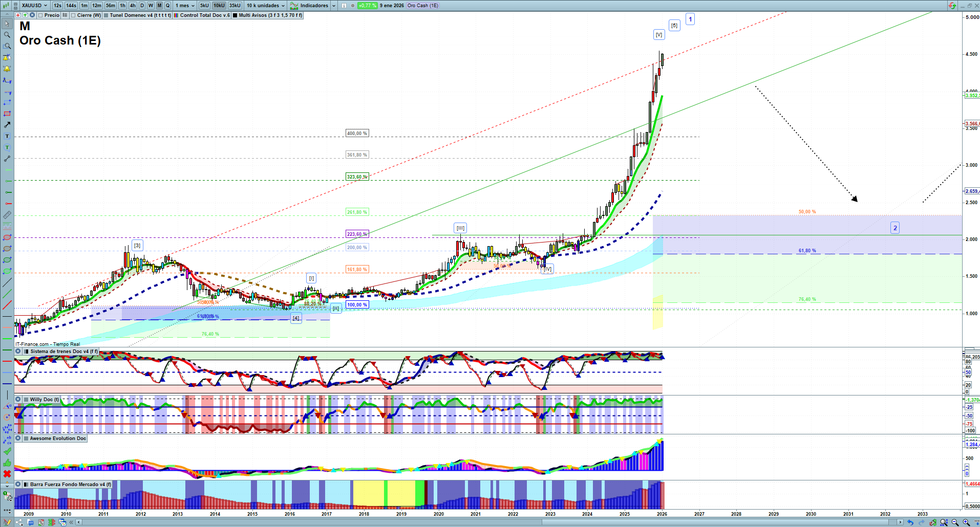This screenshot has width=980, height=527.
Task: Select the red rectangle drawing tool
Action: [7, 114]
